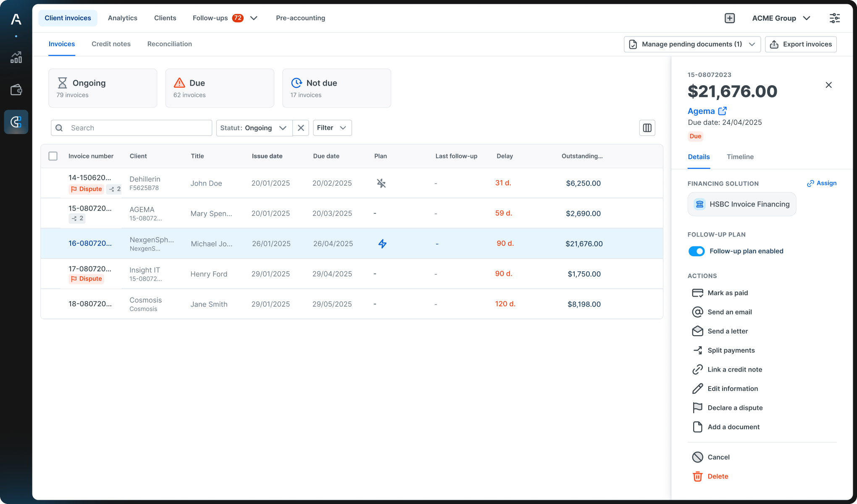Screen dimensions: 857x504
Task: Expand the Manage pending documents dropdown
Action: [752, 44]
